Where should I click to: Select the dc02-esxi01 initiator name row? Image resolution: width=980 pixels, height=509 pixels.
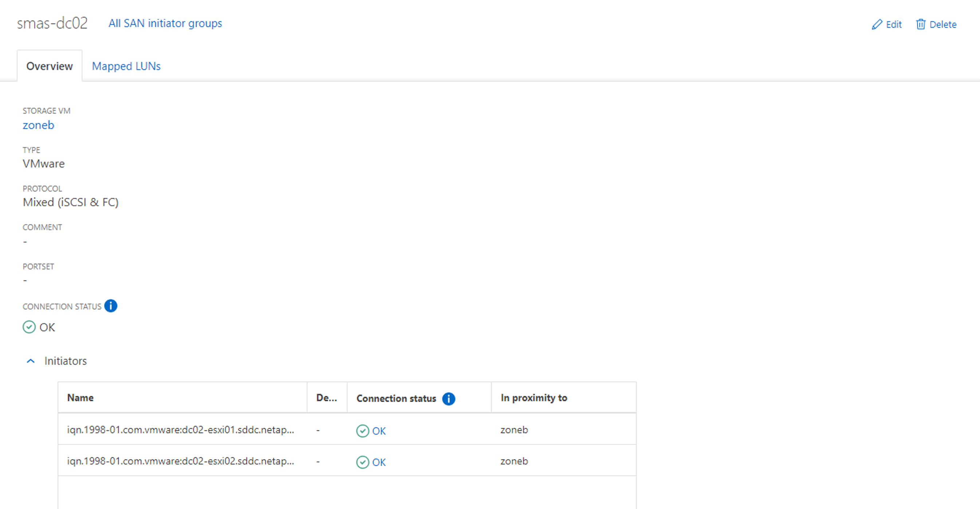[180, 430]
